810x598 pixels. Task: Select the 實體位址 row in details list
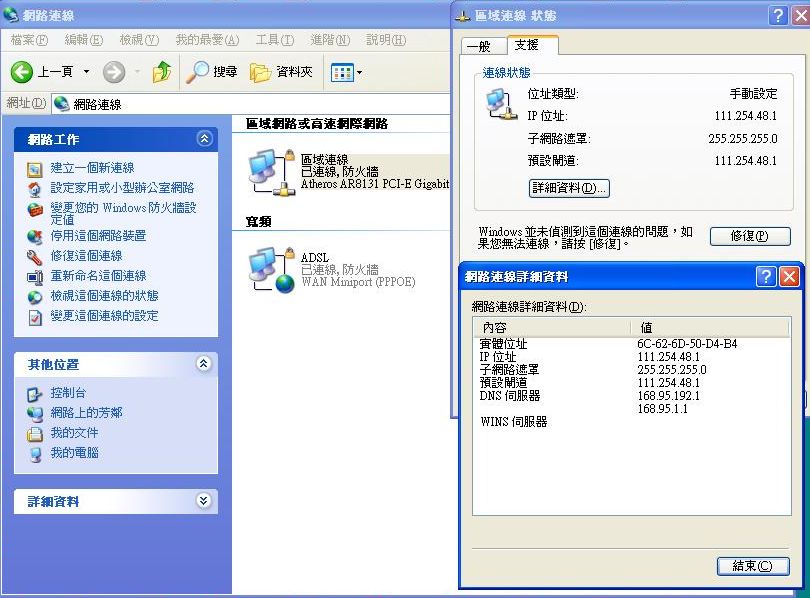tap(631, 344)
